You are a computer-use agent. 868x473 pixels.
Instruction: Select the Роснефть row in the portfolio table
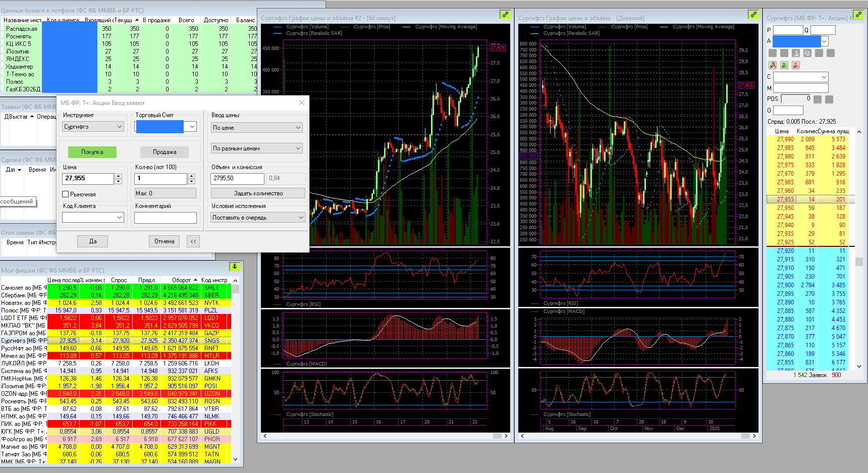130,36
